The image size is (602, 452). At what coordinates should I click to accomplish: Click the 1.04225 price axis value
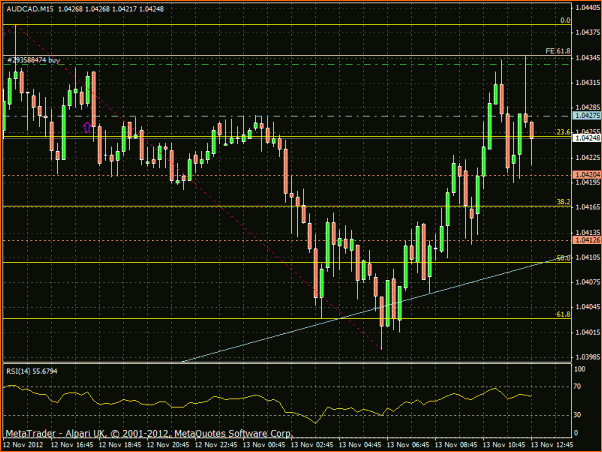tap(587, 157)
